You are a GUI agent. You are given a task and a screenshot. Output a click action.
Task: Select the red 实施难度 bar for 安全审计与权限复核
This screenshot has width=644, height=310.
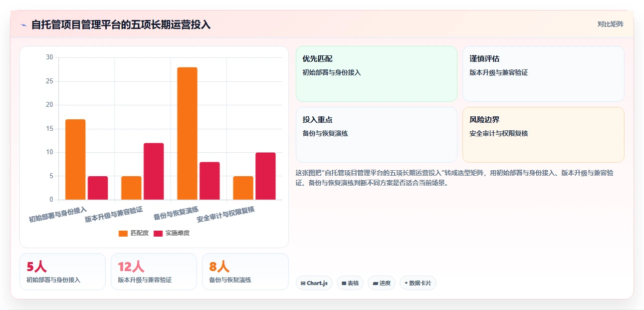265,176
